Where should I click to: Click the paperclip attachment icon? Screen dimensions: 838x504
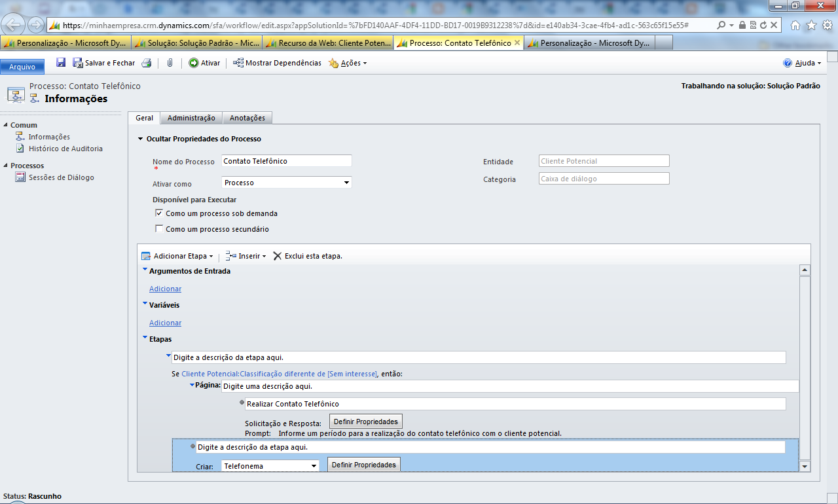(169, 63)
